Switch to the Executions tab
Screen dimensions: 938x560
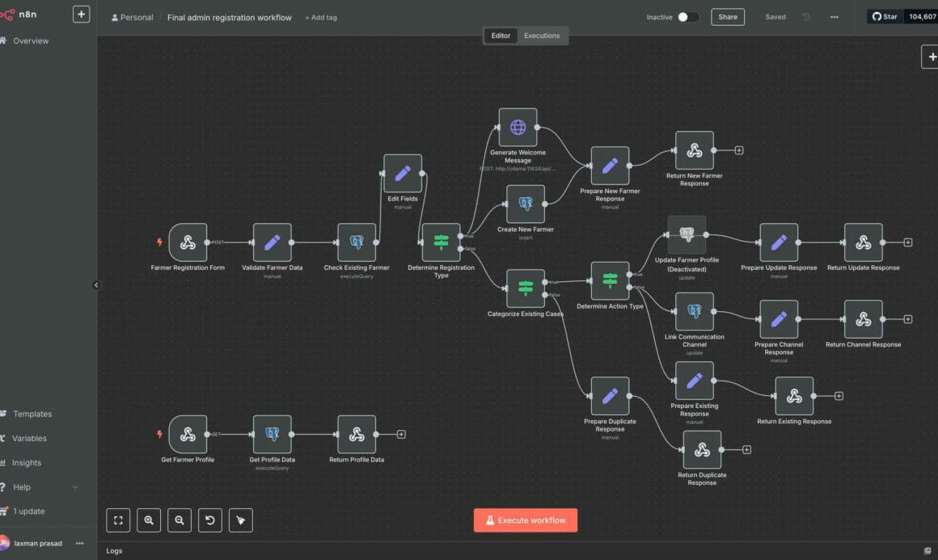pos(542,36)
